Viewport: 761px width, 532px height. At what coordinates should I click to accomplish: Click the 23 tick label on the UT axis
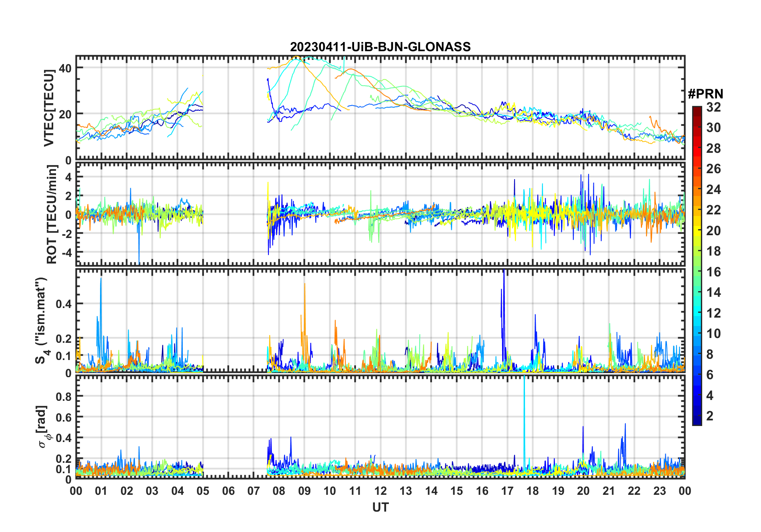coord(659,491)
